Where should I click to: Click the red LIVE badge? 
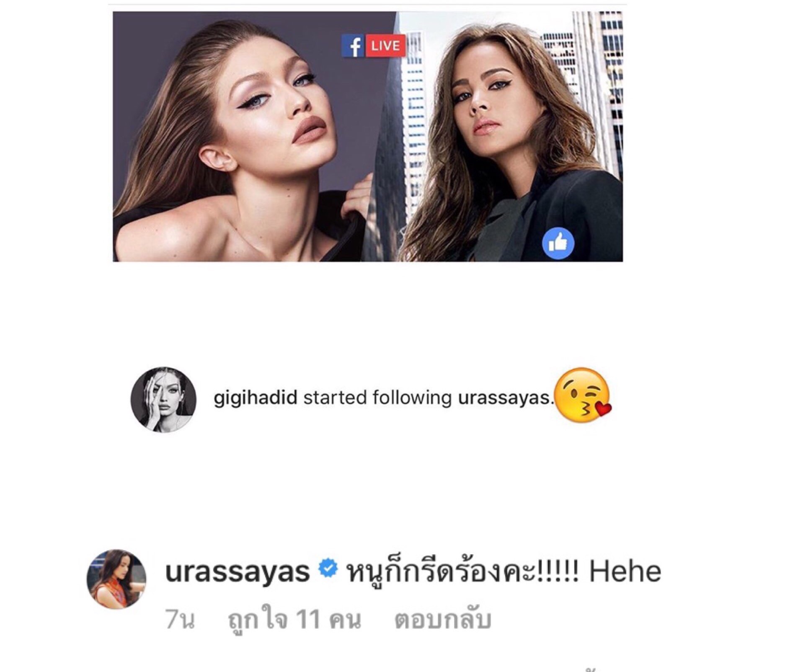tap(386, 46)
